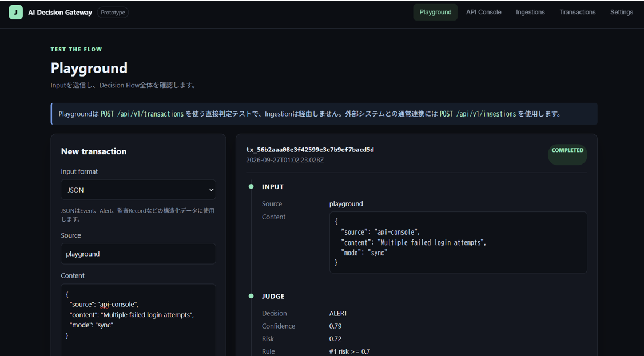Click the New transaction heading
This screenshot has height=356, width=644.
94,151
